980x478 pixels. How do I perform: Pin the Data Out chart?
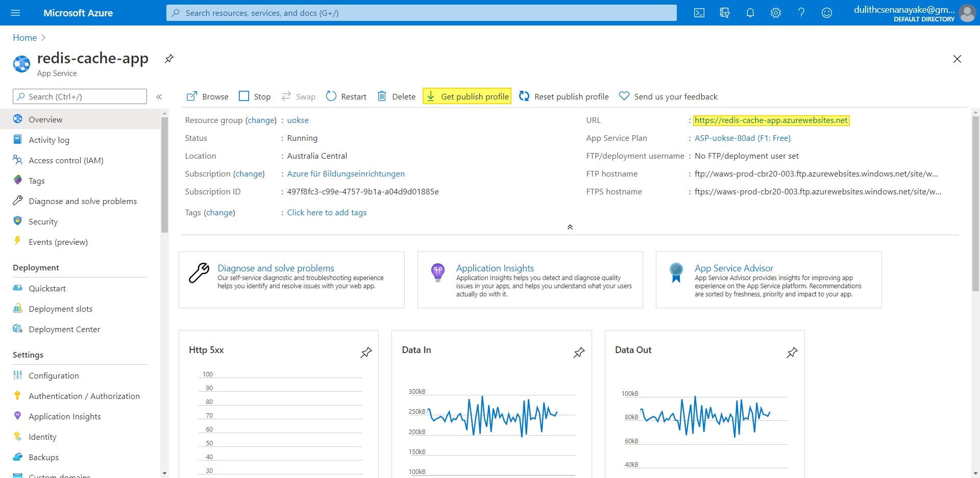792,353
